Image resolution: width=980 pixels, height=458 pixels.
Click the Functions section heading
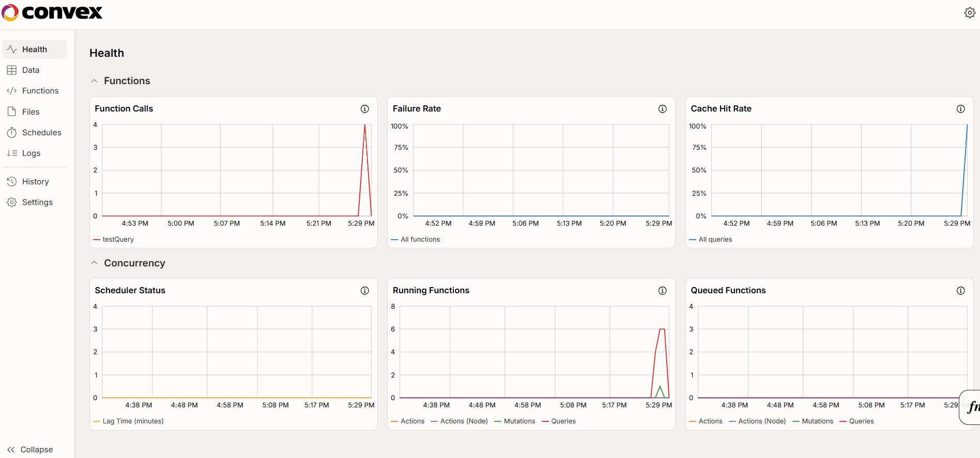(127, 81)
